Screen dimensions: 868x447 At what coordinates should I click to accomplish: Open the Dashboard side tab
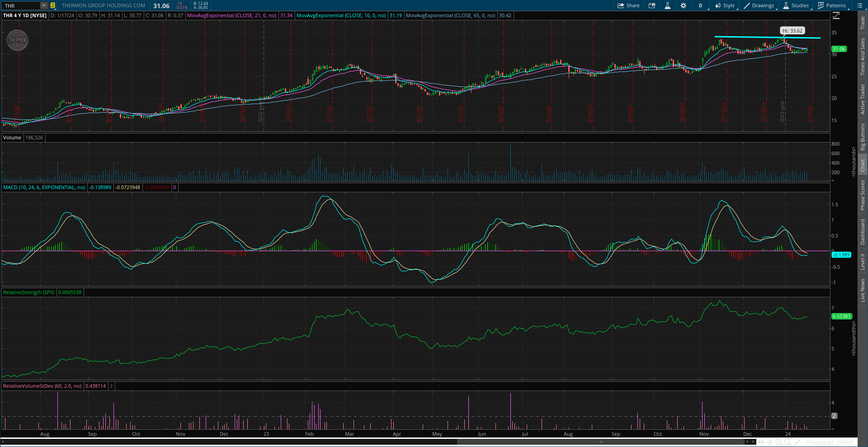click(x=863, y=232)
